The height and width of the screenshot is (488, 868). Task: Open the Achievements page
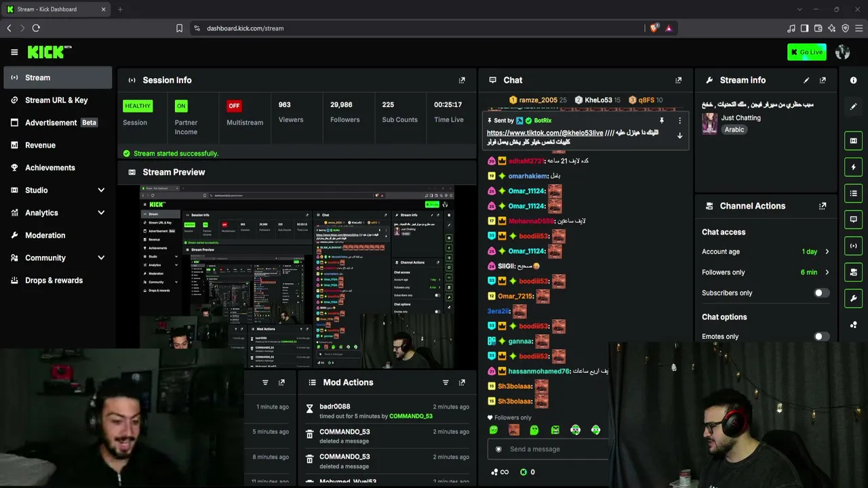coord(58,167)
